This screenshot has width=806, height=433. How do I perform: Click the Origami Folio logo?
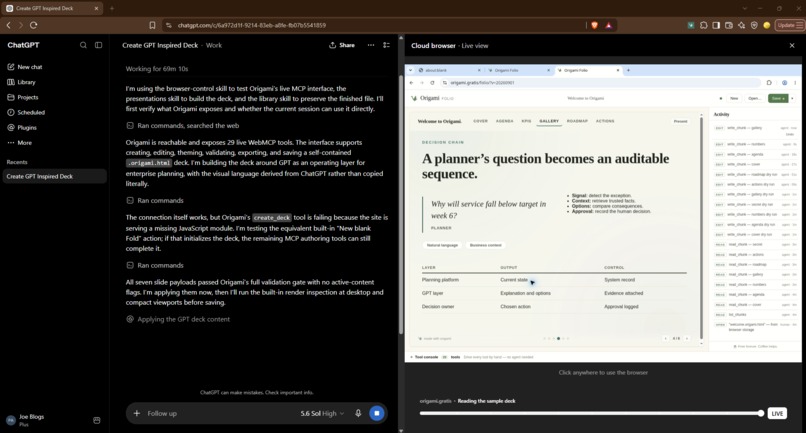pyautogui.click(x=432, y=98)
